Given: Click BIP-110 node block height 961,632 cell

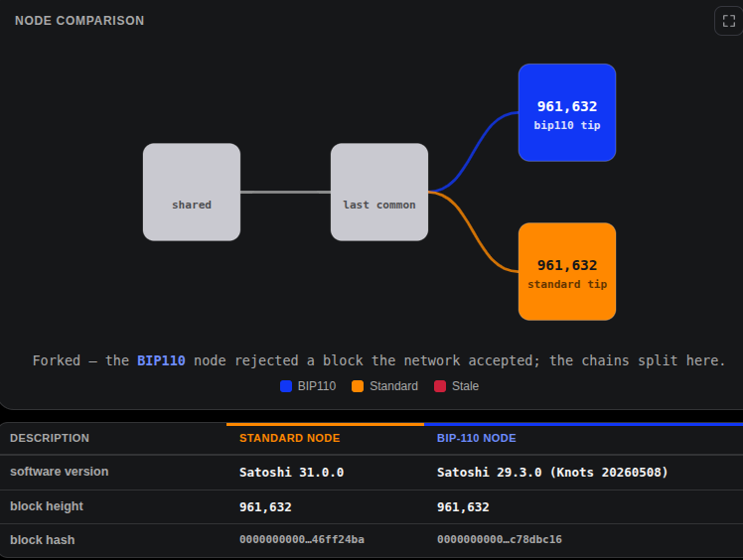Looking at the screenshot, I should point(463,507).
